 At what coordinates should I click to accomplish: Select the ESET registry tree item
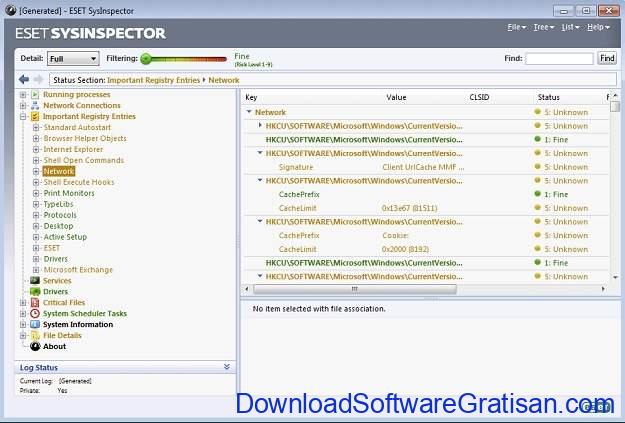tap(52, 248)
